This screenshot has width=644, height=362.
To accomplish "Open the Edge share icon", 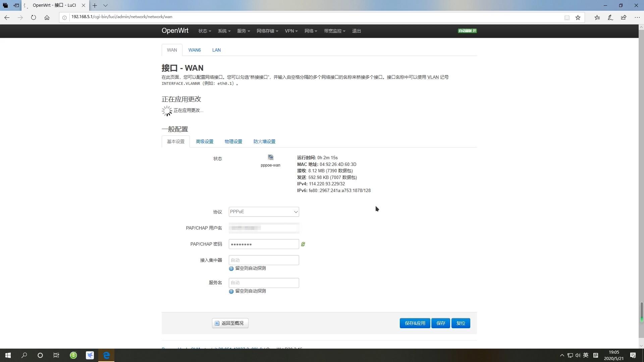I will tap(624, 17).
